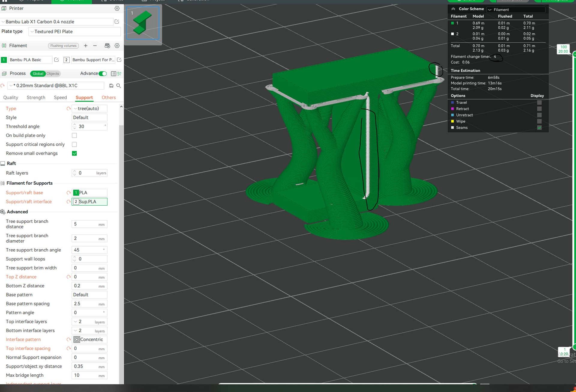Uncheck Remove small overhangs
576x392 pixels.
coord(74,153)
